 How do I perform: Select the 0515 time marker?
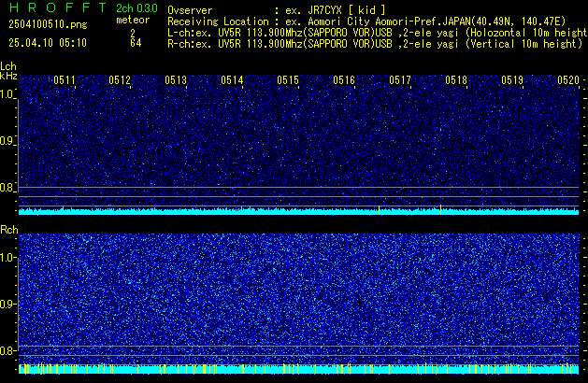[x=288, y=80]
